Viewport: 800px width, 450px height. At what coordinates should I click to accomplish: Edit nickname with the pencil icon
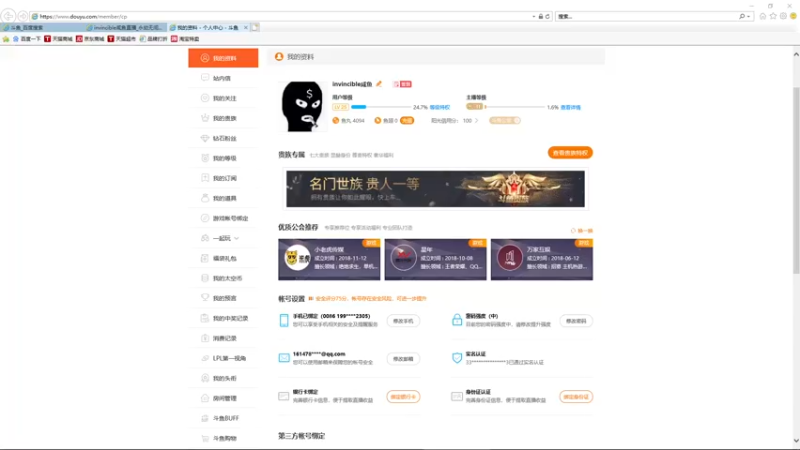pos(379,84)
